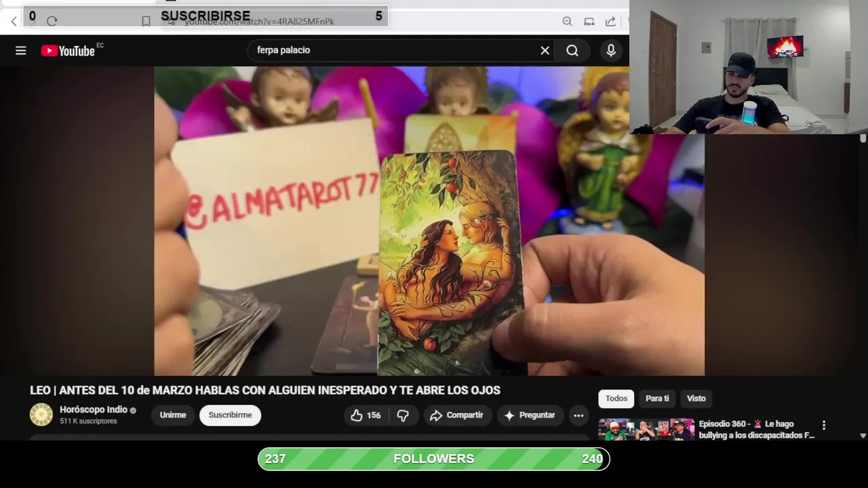The height and width of the screenshot is (488, 868).
Task: Bookmark this page via bookmark icon
Action: coord(146,22)
